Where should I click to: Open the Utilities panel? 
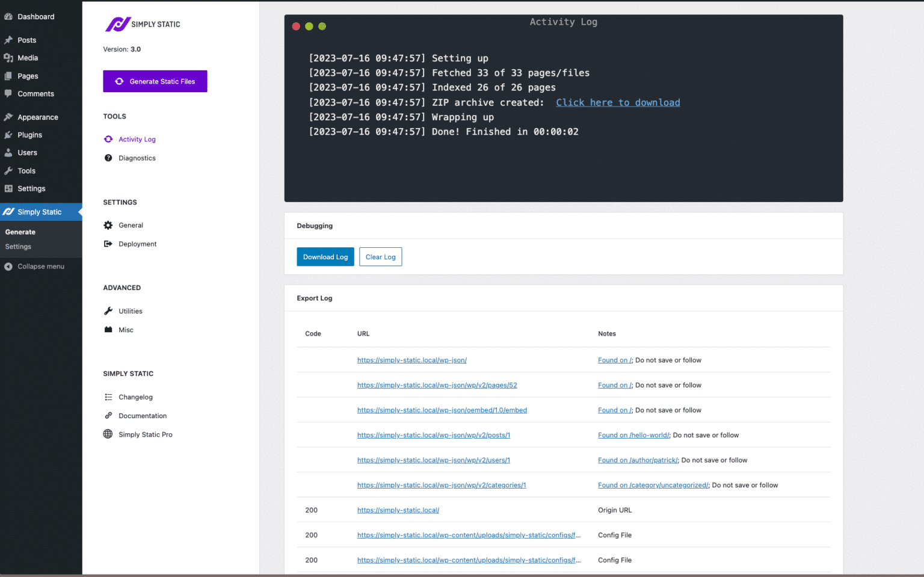tap(131, 311)
